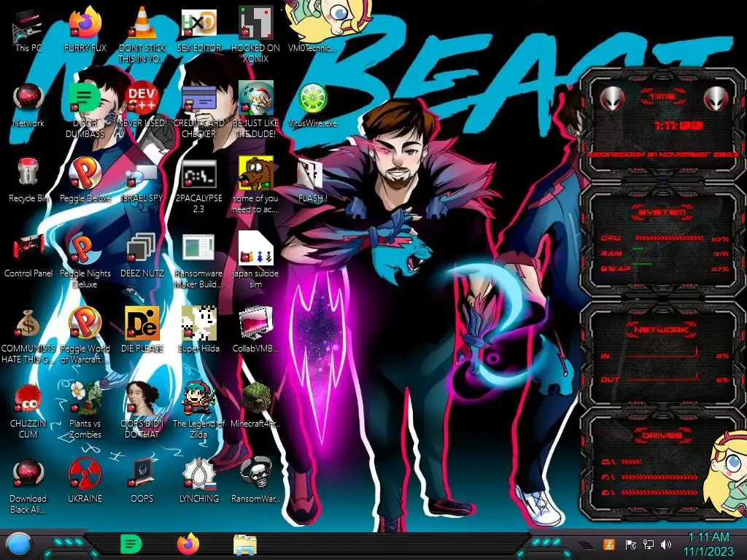
Task: Select the portrait painting desktop icon
Action: 142,398
